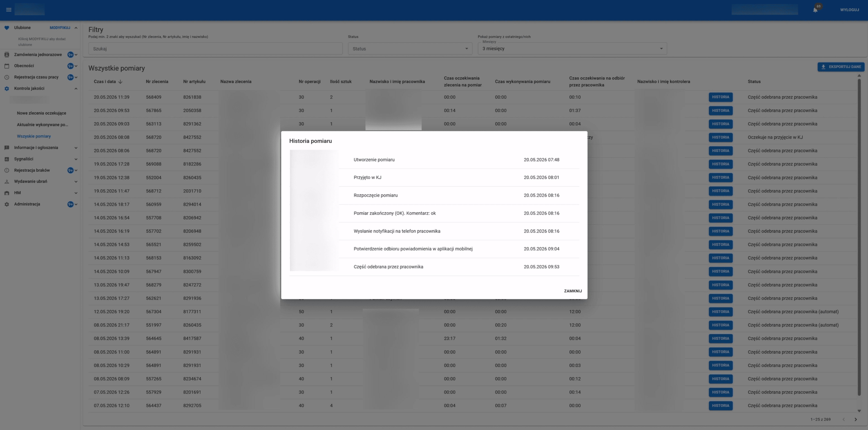
Task: Click the Status column header
Action: click(x=754, y=81)
